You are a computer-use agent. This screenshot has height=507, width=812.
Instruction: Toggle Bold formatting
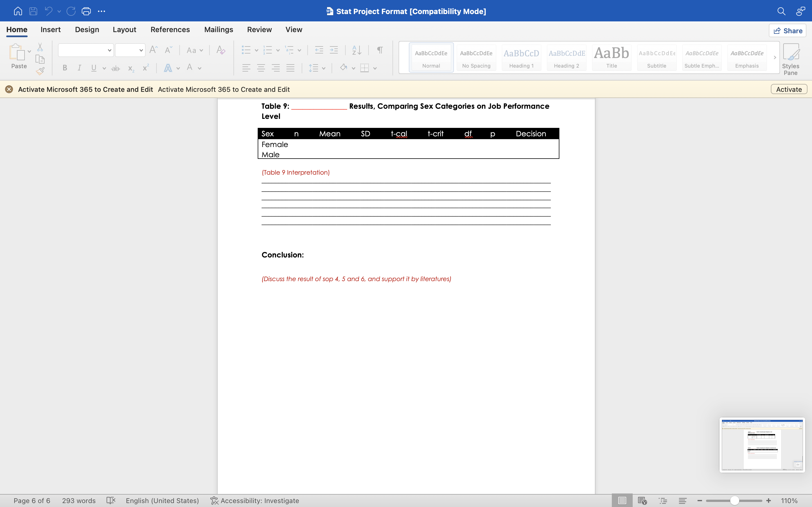click(65, 68)
